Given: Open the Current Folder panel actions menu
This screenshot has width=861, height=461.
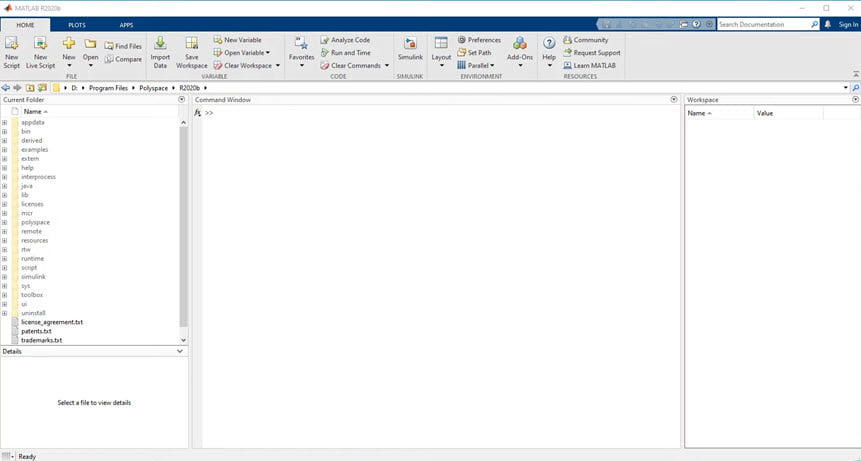Looking at the screenshot, I should coord(182,100).
